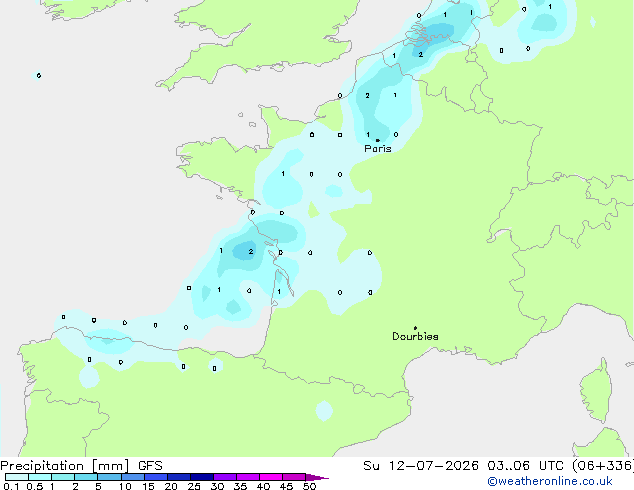Select the 25–30 mm navy legend swatch
The width and height of the screenshot is (634, 490).
click(201, 477)
